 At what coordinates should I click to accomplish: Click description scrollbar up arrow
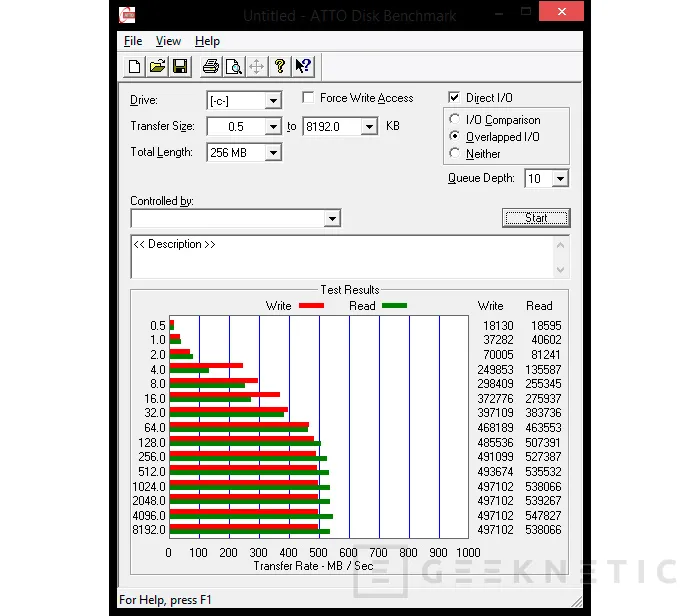click(x=561, y=245)
